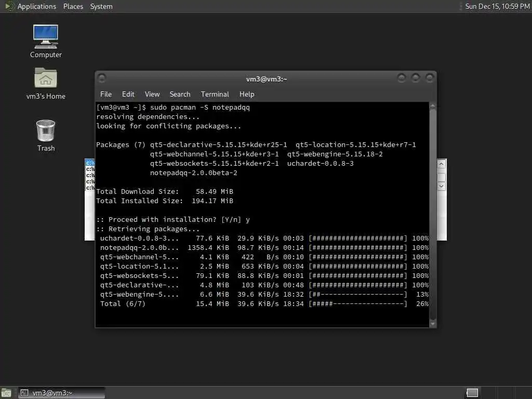The height and width of the screenshot is (399, 532).
Task: Click the 'Total Installed Size' line
Action: point(165,201)
